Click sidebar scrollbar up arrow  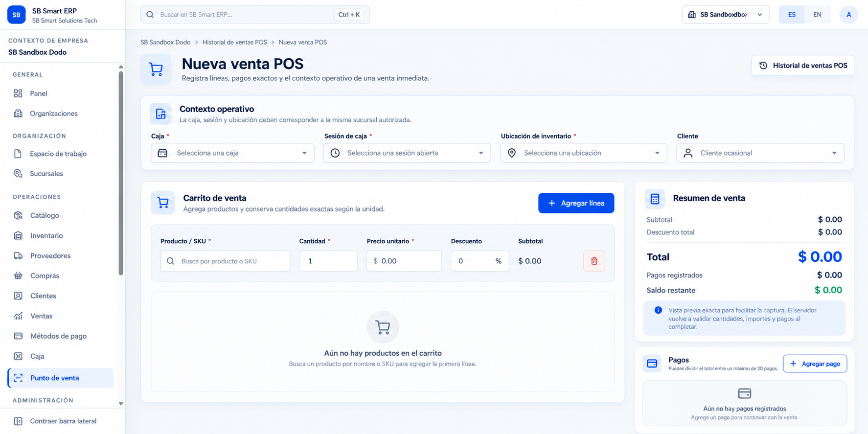pos(121,67)
